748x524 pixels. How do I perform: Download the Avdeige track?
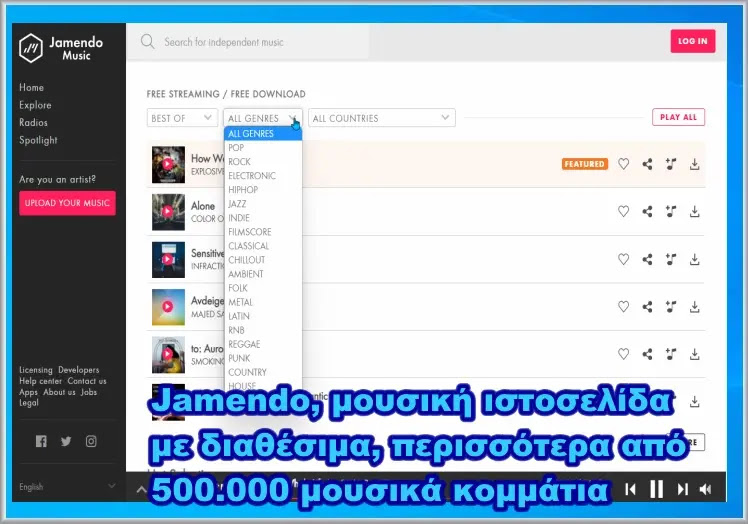695,306
